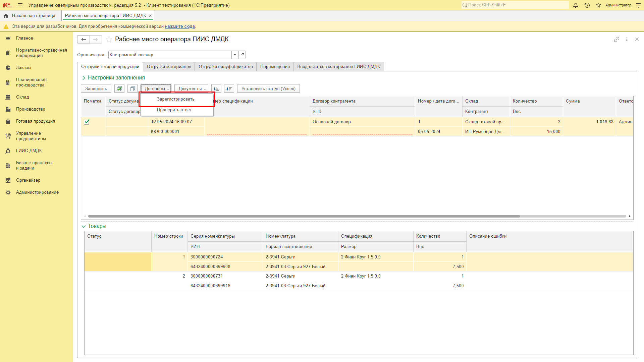
Task: Select goods row with series 3000000000724
Action: (359, 262)
